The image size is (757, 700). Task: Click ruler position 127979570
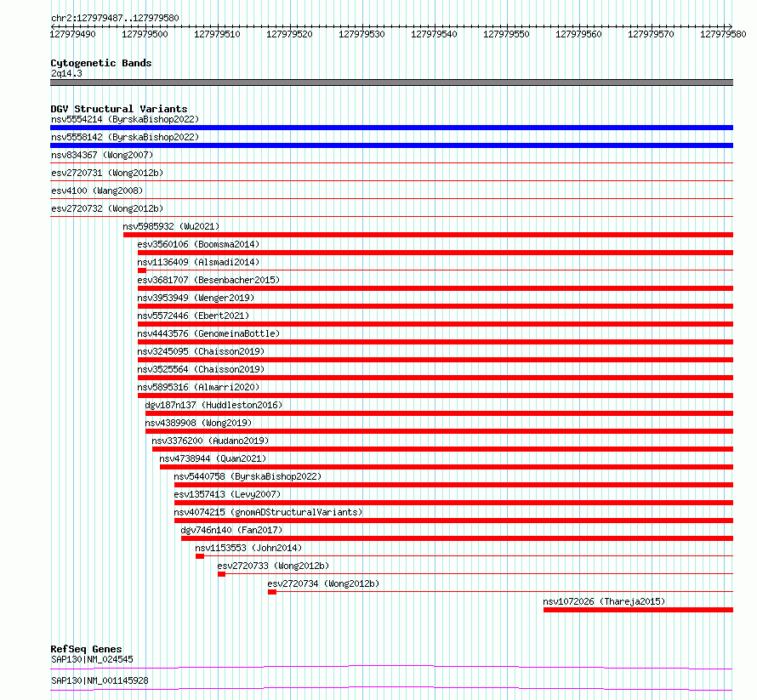[651, 34]
